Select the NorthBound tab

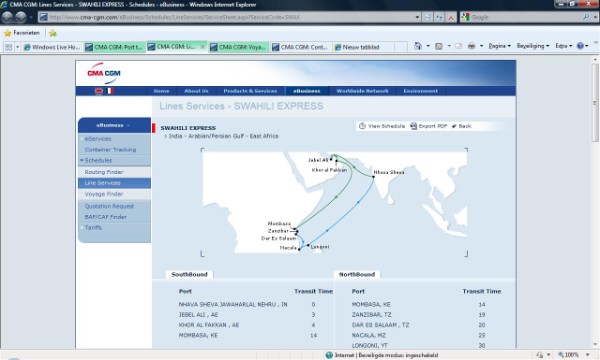[357, 274]
